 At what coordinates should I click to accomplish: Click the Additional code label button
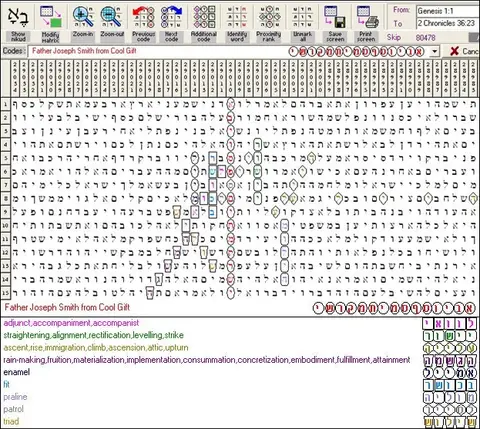click(x=204, y=37)
